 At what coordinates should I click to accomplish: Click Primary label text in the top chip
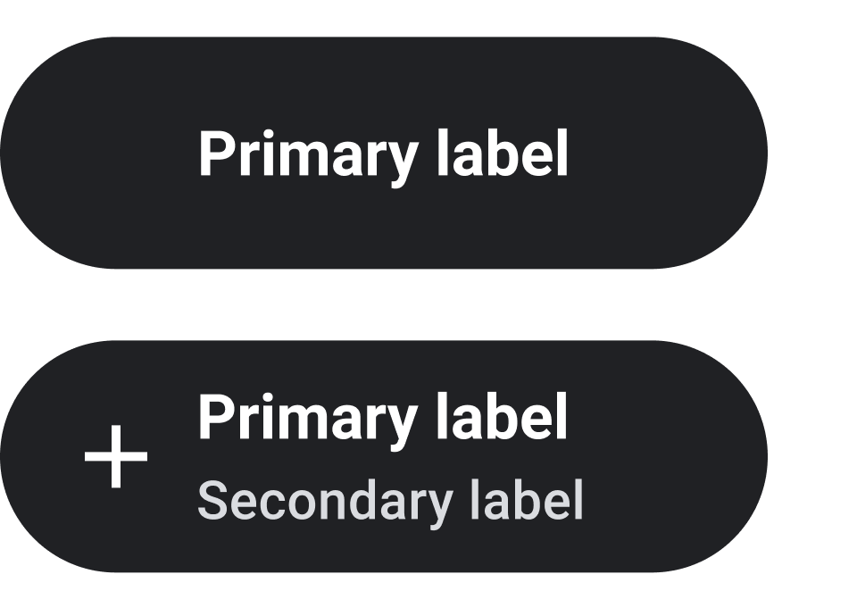point(383,154)
